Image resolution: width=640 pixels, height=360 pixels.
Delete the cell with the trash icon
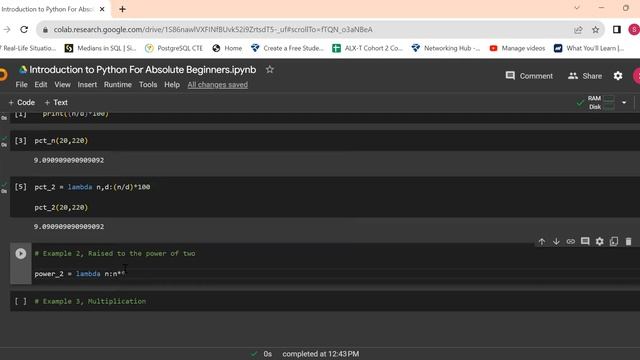629,242
